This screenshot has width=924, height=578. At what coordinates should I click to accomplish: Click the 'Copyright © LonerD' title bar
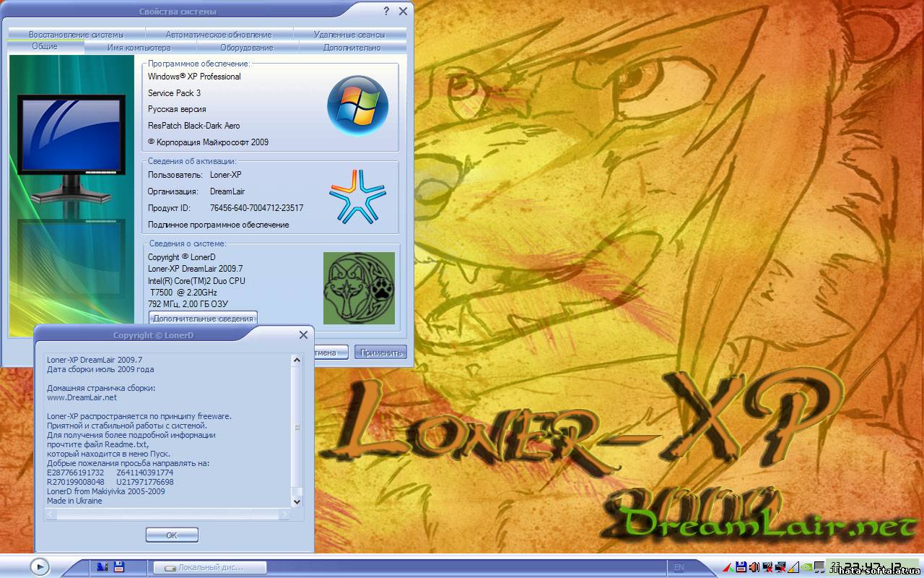point(154,335)
